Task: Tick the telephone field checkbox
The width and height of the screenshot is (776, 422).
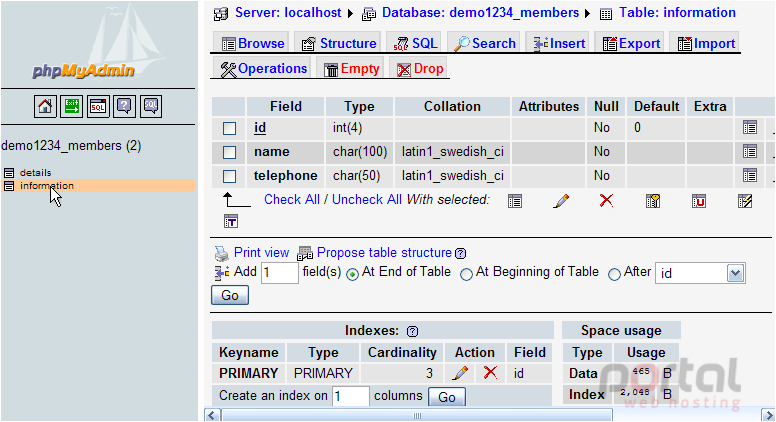Action: pyautogui.click(x=229, y=176)
